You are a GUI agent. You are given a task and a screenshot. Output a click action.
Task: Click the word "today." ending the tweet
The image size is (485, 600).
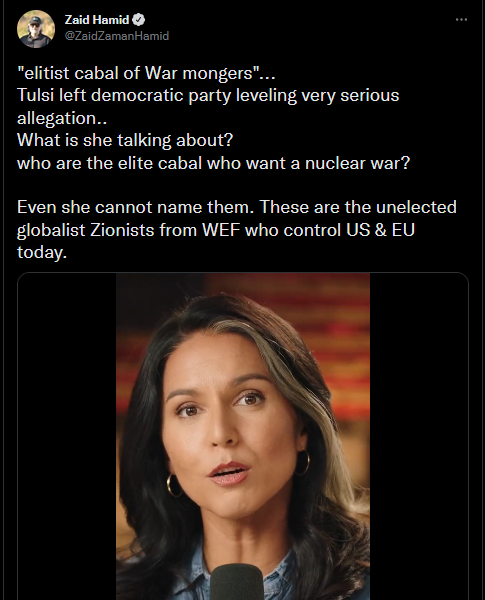click(x=42, y=253)
